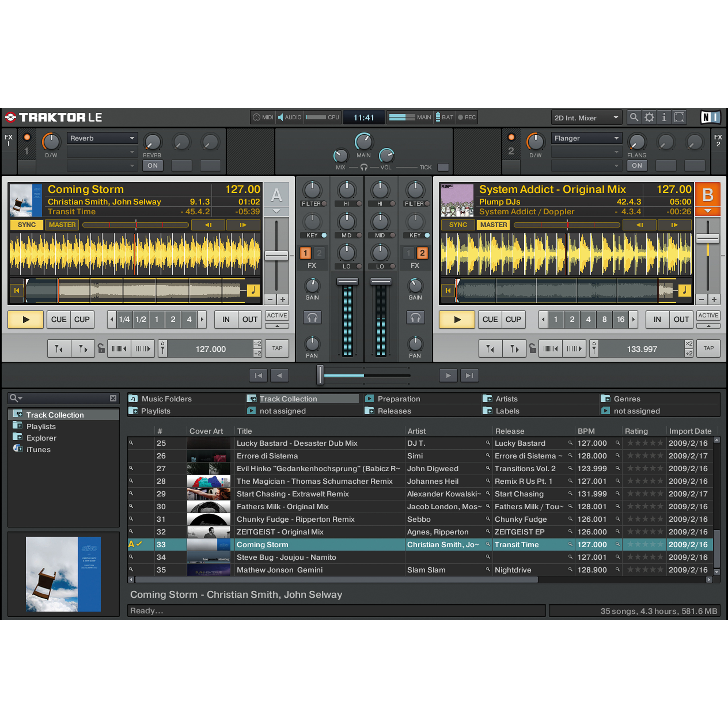The image size is (728, 728).
Task: Jump to track start on Deck B stripe
Action: (x=448, y=290)
